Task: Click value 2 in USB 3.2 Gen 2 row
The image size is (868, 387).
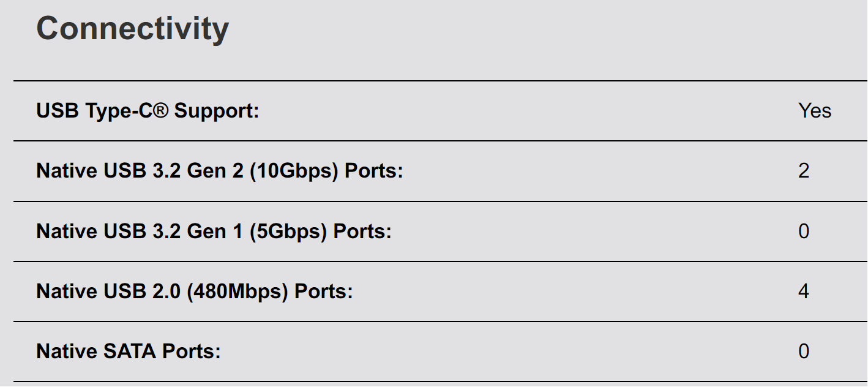Action: click(x=804, y=171)
